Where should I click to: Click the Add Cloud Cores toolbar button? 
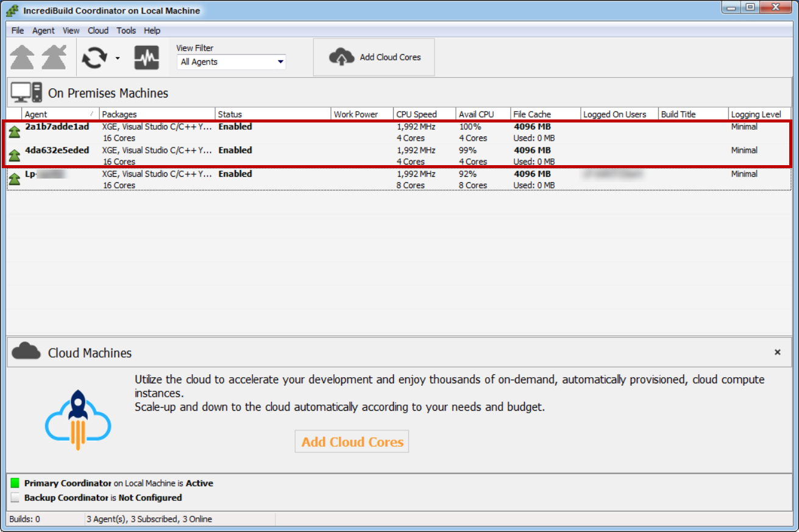pos(374,57)
